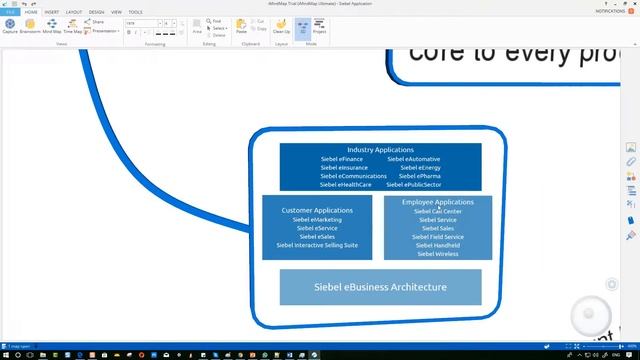This screenshot has width=640, height=360.
Task: Open the outline list icon in right sidebar
Action: 631,191
